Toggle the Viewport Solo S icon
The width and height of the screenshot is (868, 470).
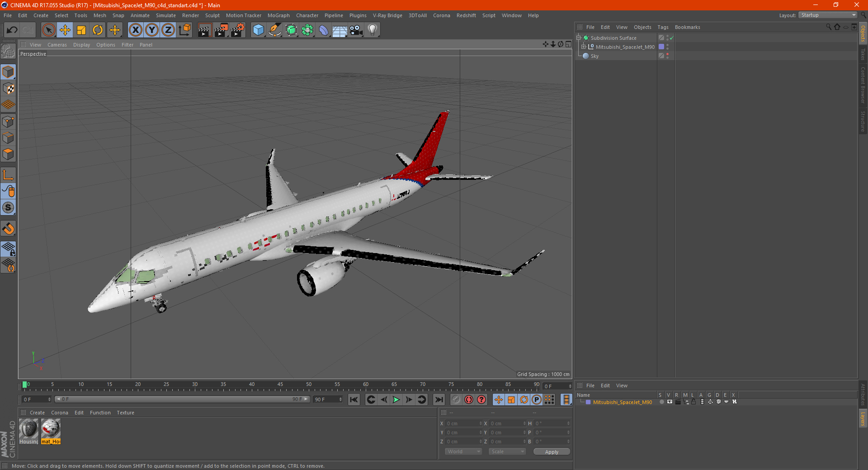point(8,207)
